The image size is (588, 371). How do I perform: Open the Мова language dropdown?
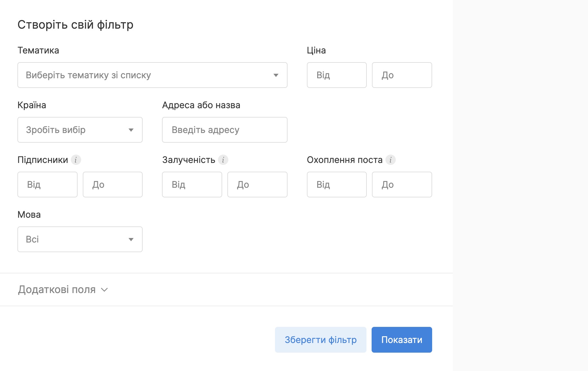tap(80, 239)
